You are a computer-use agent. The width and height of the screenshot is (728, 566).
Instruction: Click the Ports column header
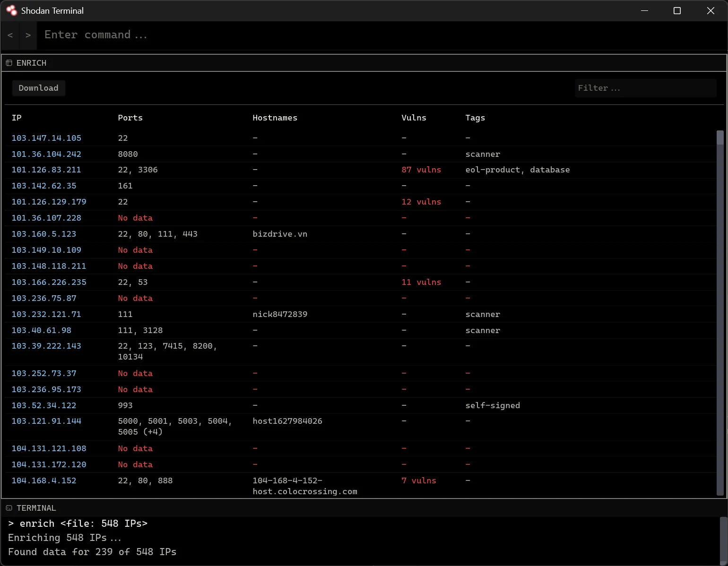click(130, 118)
